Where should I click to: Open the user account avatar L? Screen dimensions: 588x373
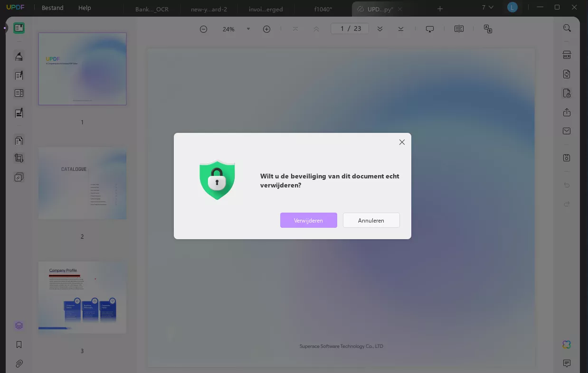click(x=512, y=8)
